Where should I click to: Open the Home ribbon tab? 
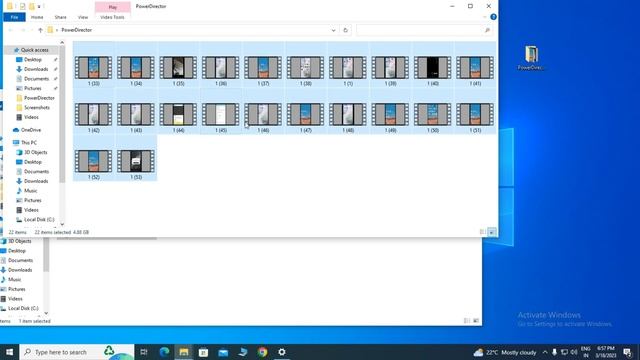pyautogui.click(x=37, y=17)
